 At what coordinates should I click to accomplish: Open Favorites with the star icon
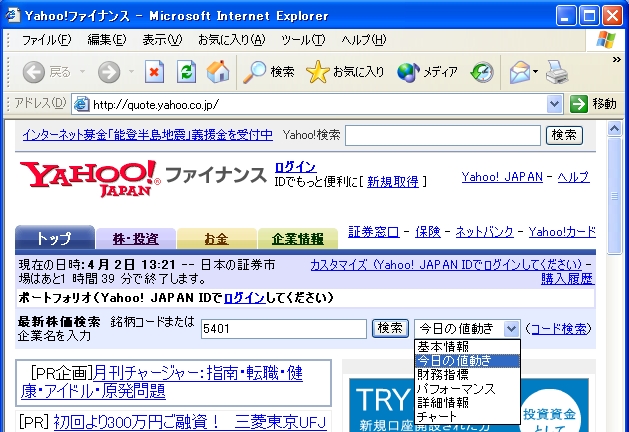345,72
